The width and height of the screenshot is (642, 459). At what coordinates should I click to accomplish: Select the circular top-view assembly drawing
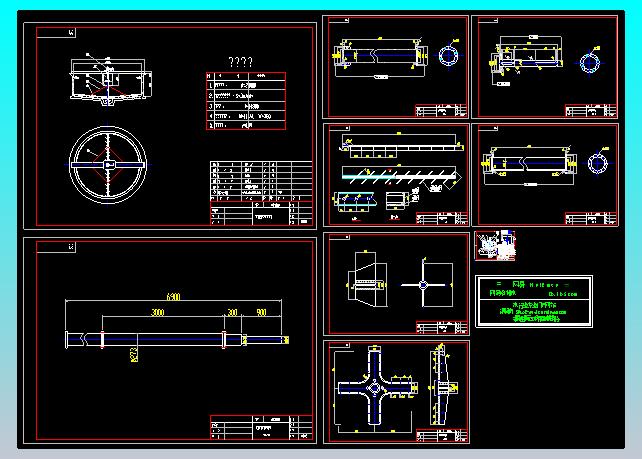[x=108, y=163]
